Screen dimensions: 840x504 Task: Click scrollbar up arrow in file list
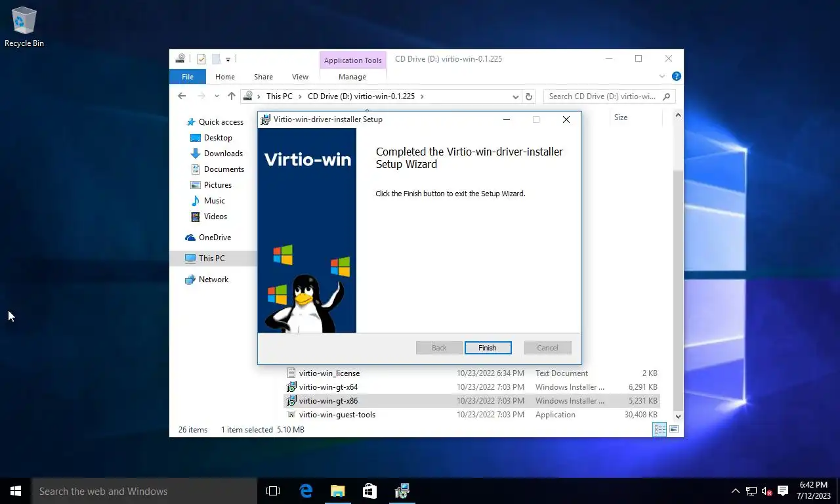coord(678,115)
